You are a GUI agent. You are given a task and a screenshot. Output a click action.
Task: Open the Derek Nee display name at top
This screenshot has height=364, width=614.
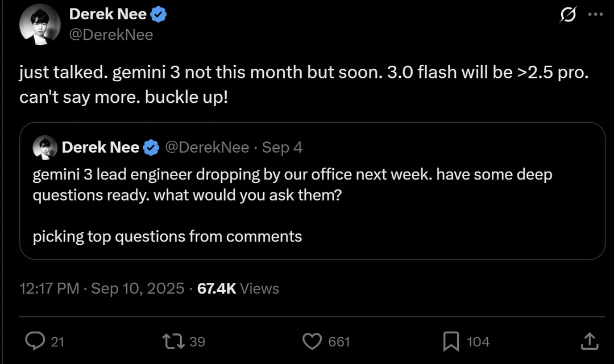pos(107,15)
